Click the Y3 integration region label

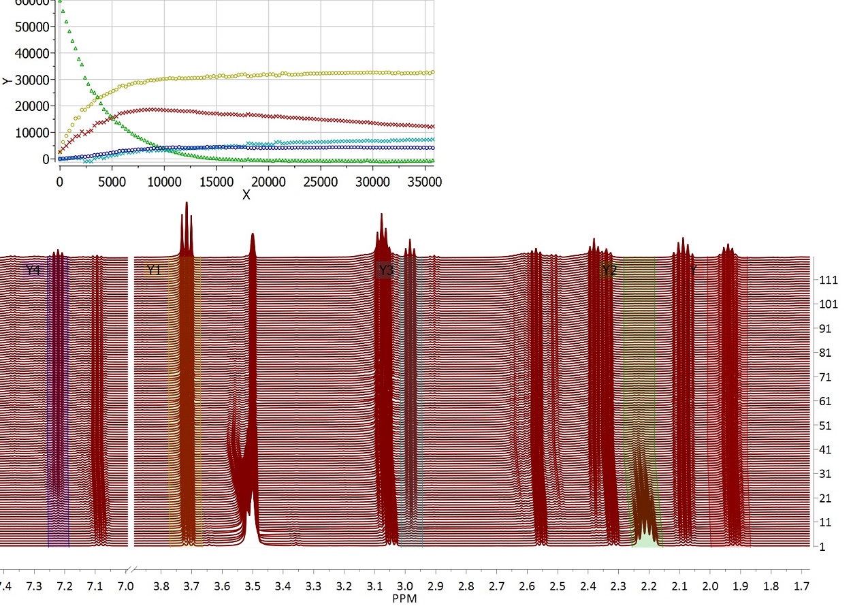(386, 270)
